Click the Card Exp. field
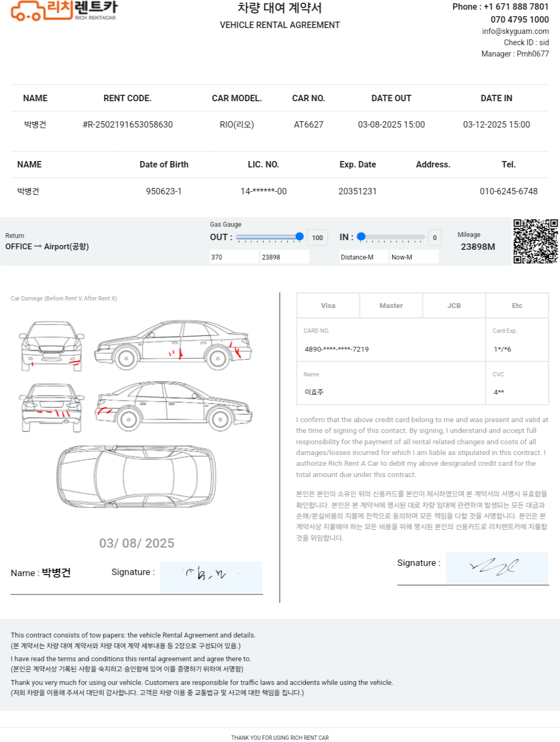The image size is (560, 742). 517,340
